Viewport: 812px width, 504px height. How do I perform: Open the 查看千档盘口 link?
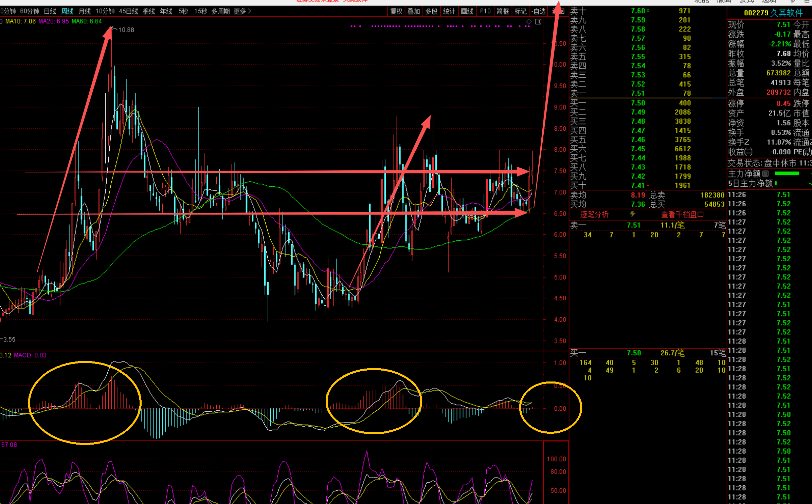(682, 214)
